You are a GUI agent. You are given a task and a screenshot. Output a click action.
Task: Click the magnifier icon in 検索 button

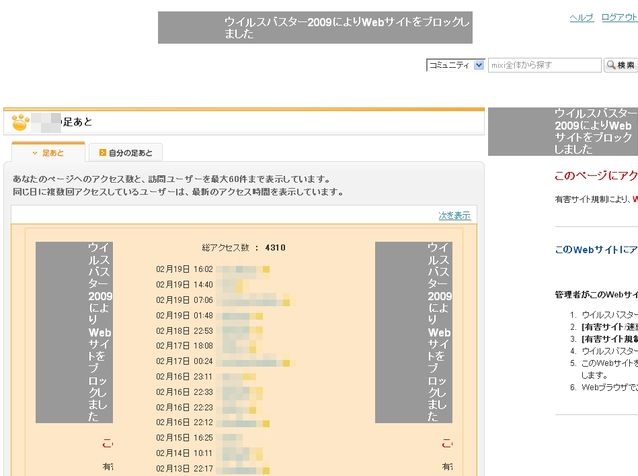click(x=611, y=65)
